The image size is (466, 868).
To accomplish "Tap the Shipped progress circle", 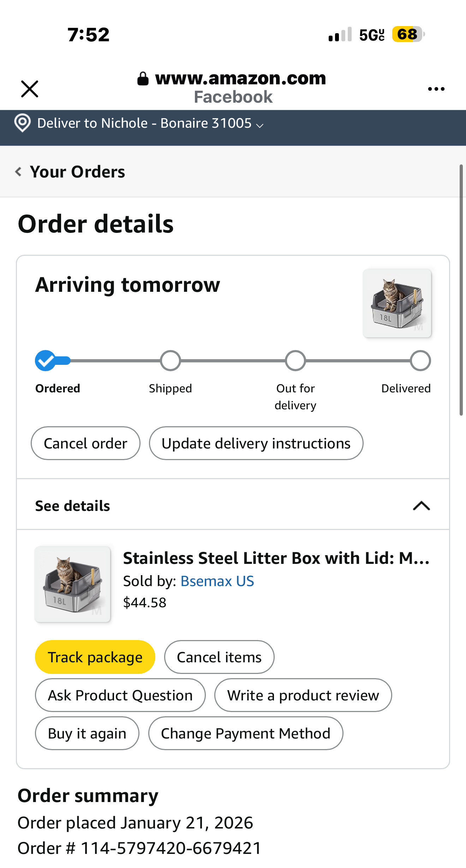I will point(171,361).
